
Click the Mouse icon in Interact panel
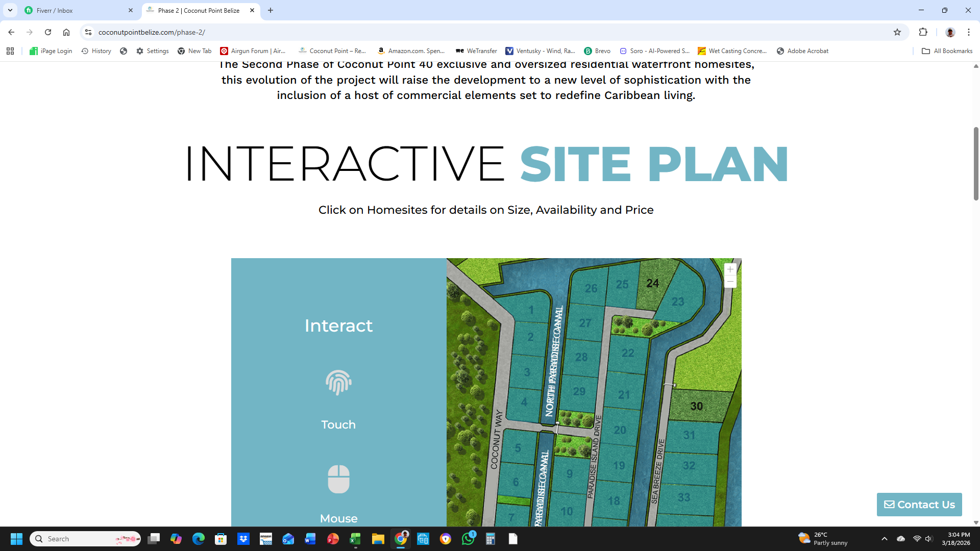click(x=338, y=479)
